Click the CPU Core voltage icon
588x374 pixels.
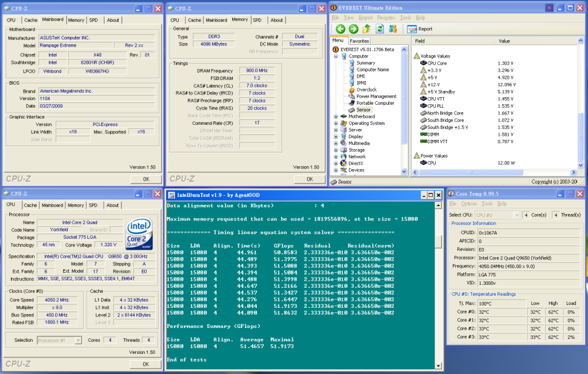coord(424,63)
